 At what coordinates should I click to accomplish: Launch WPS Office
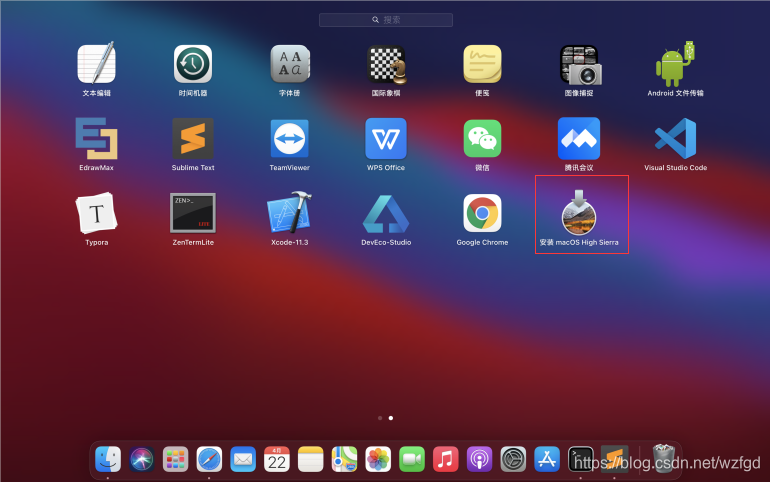tap(386, 138)
